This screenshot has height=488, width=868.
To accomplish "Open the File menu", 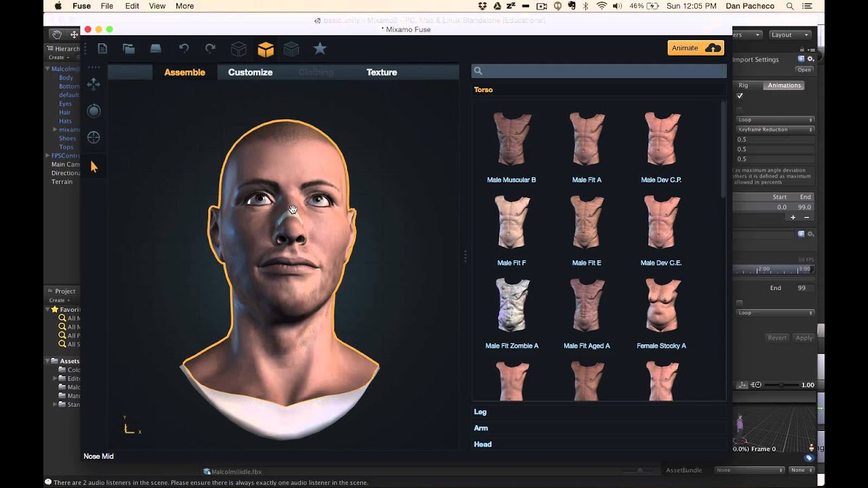I will [107, 6].
